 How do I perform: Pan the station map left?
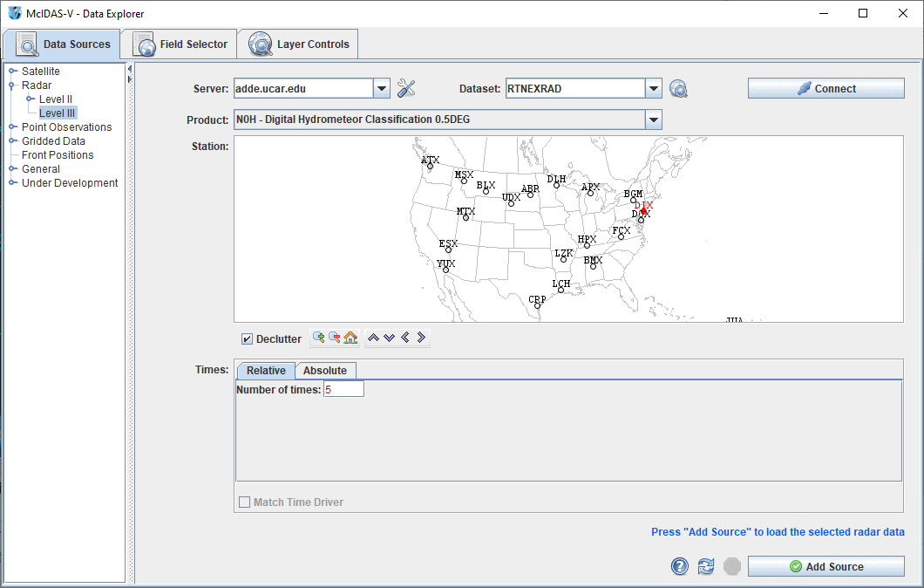point(404,338)
